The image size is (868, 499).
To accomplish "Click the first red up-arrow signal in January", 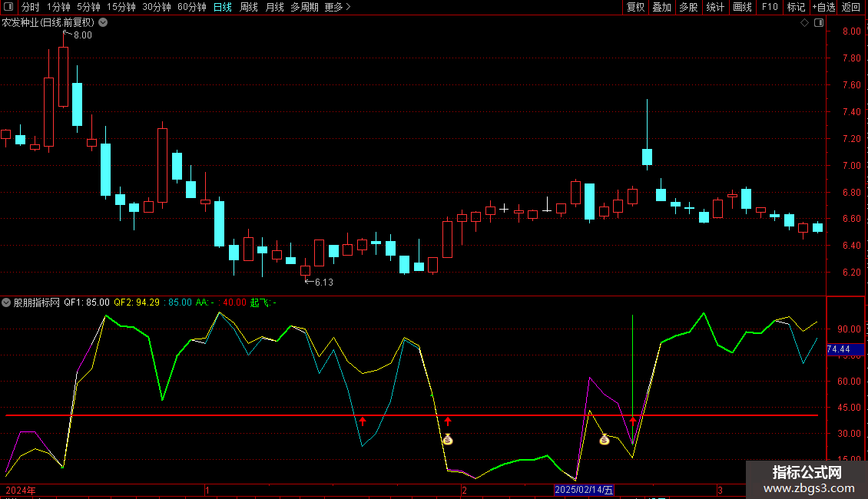I will 363,421.
